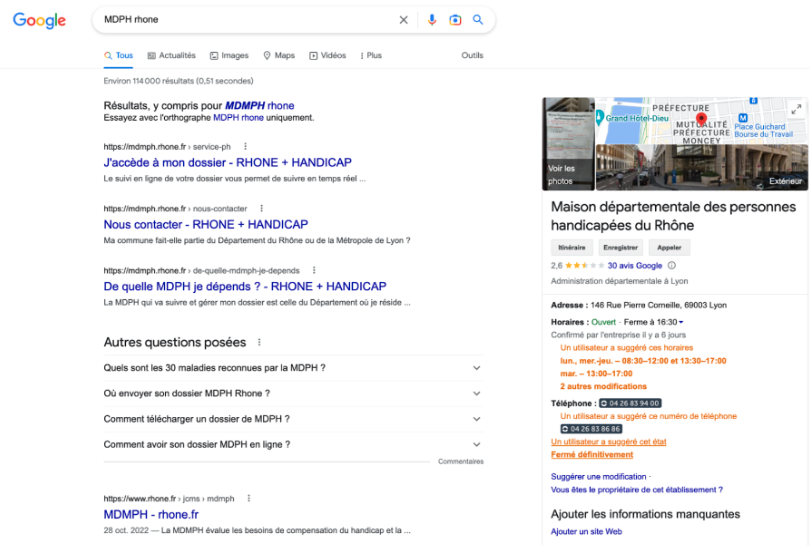The width and height of the screenshot is (810, 558).
Task: Start voice search with microphone icon
Action: tap(432, 20)
